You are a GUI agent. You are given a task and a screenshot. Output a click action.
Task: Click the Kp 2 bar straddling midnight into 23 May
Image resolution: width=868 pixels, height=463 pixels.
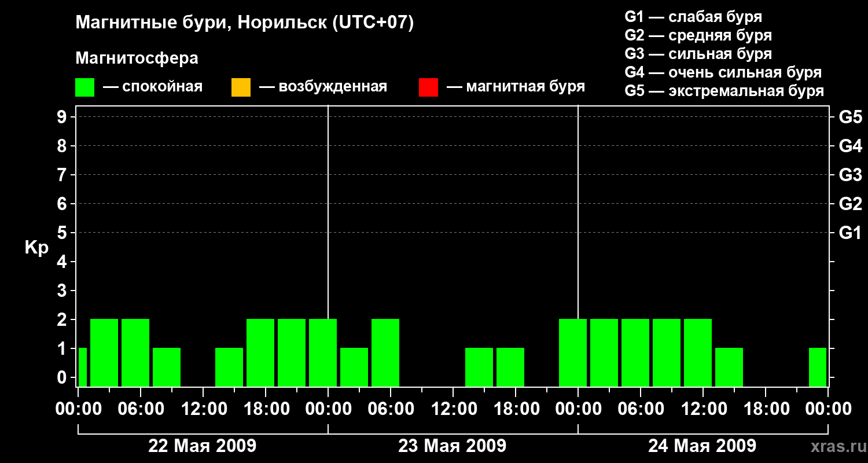(x=323, y=352)
